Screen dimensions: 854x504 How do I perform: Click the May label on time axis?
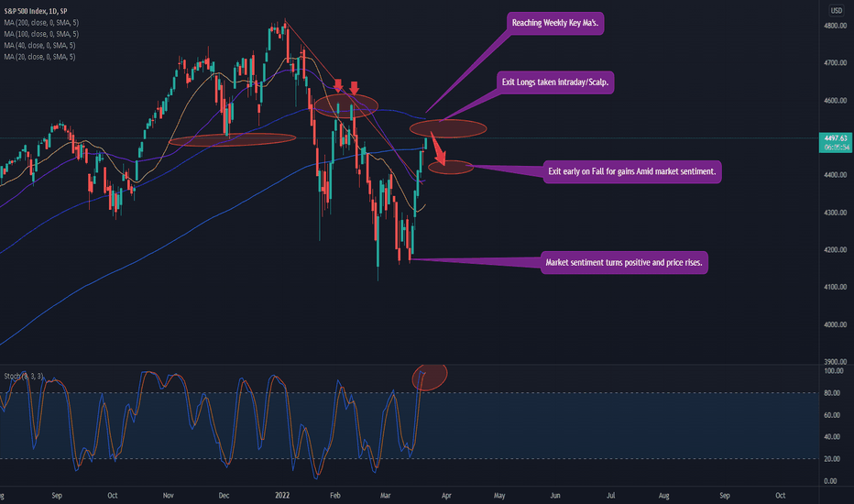point(499,495)
